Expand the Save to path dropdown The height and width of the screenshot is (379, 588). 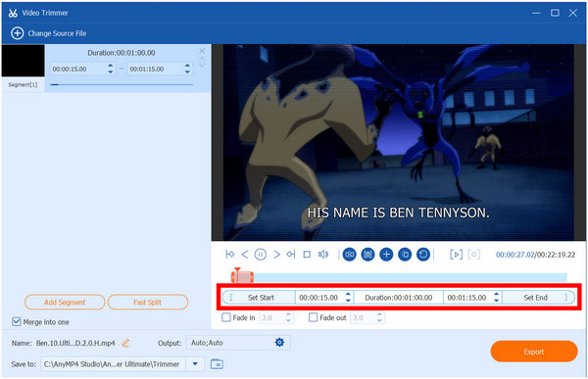coord(195,364)
